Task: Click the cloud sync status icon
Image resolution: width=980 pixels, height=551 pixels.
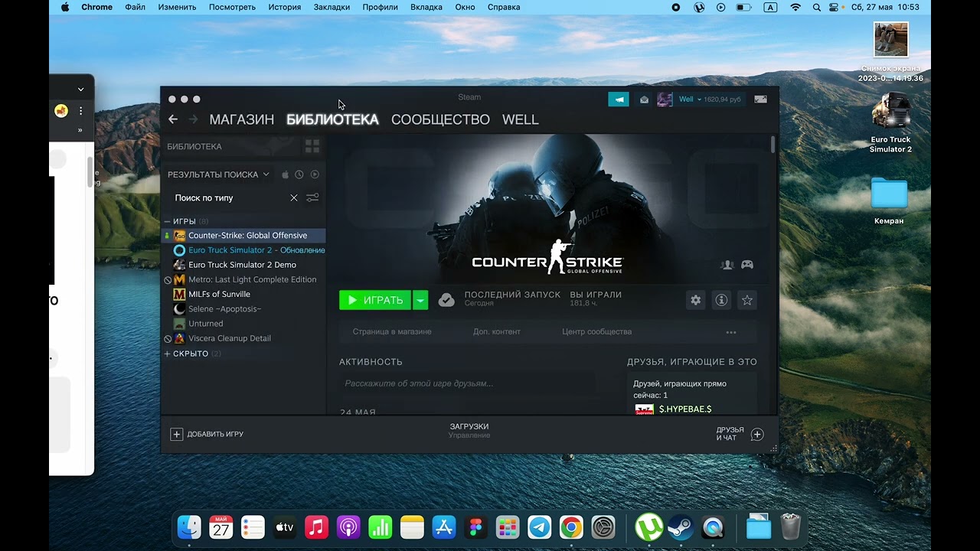Action: 446,300
